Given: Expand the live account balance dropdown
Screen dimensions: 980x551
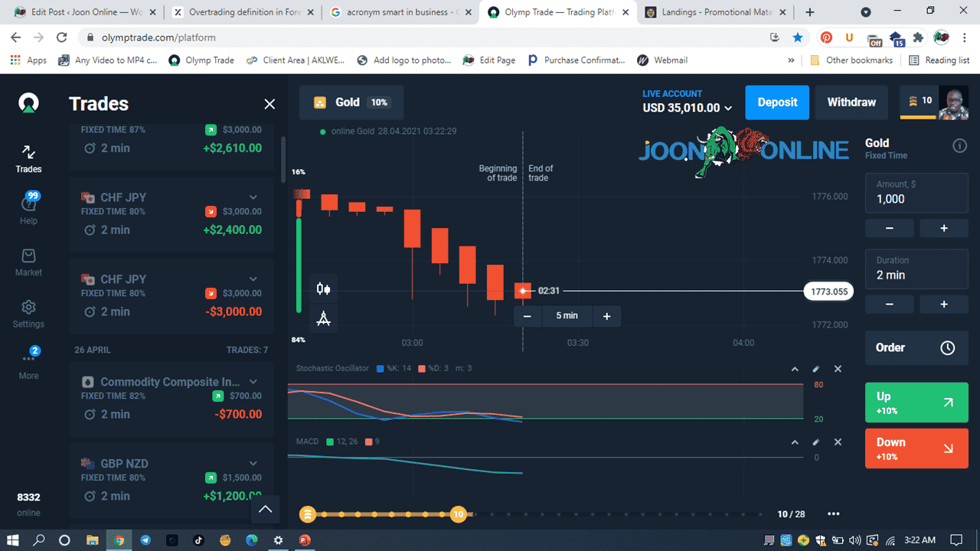Looking at the screenshot, I should click(x=688, y=103).
